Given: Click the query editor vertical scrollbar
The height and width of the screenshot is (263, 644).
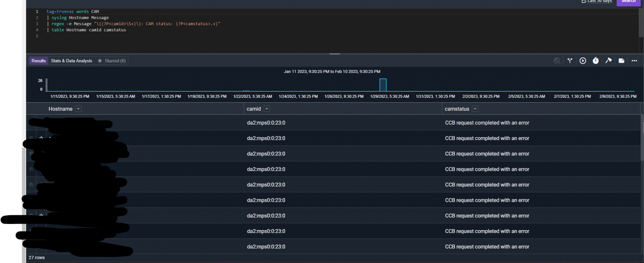Looking at the screenshot, I should click(641, 24).
